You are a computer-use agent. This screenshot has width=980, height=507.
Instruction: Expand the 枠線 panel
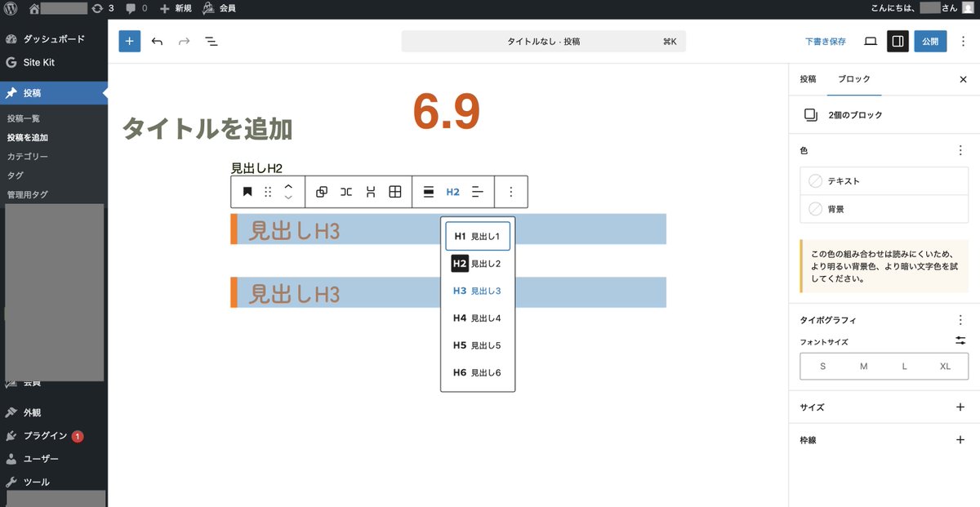(884, 439)
